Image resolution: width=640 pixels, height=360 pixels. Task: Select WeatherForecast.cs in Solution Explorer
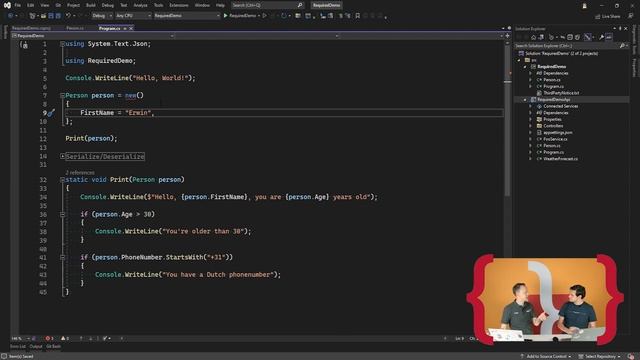(x=560, y=159)
